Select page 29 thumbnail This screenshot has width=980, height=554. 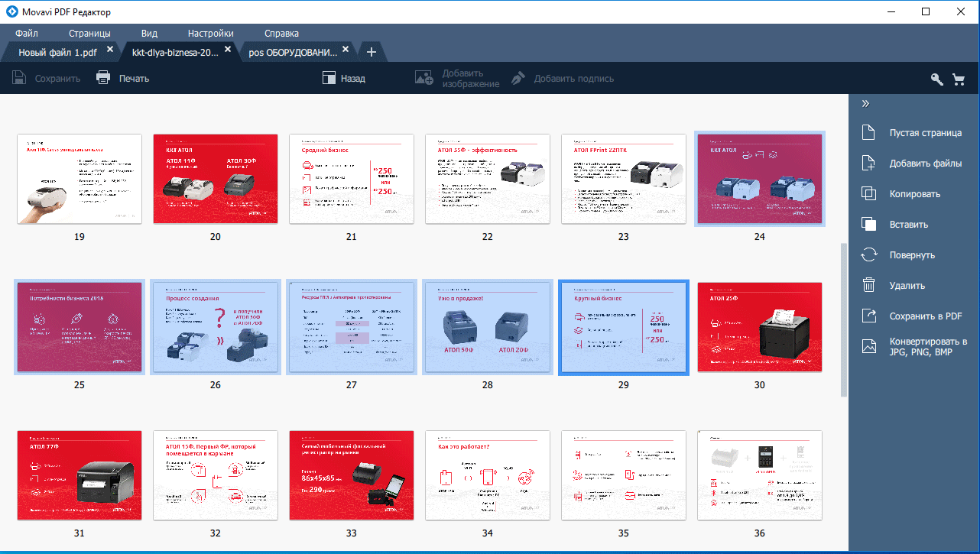[x=624, y=327]
